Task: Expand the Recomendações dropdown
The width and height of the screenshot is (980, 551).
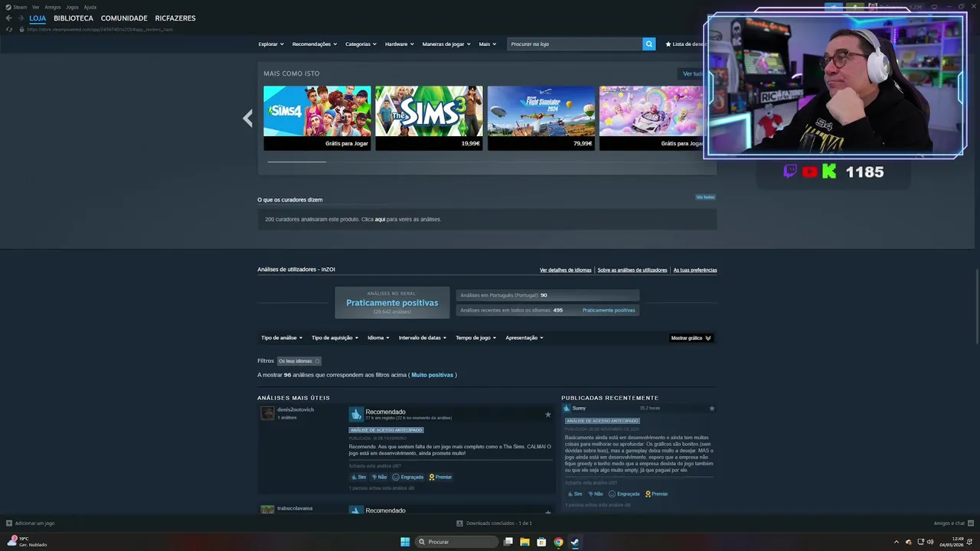Action: pyautogui.click(x=315, y=44)
